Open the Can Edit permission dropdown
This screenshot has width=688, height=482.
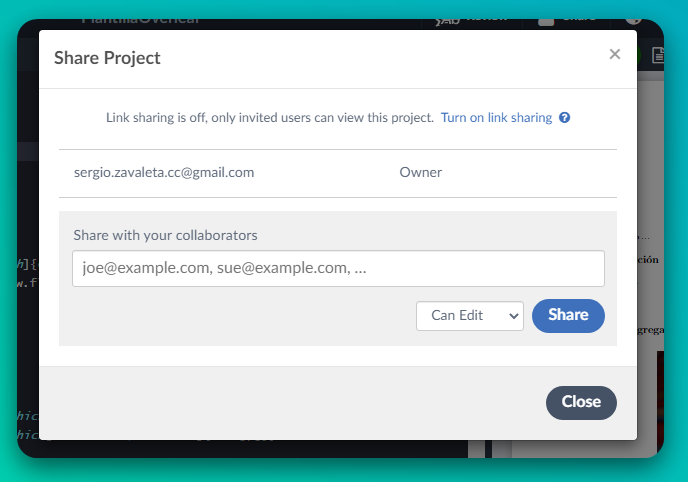pyautogui.click(x=469, y=316)
